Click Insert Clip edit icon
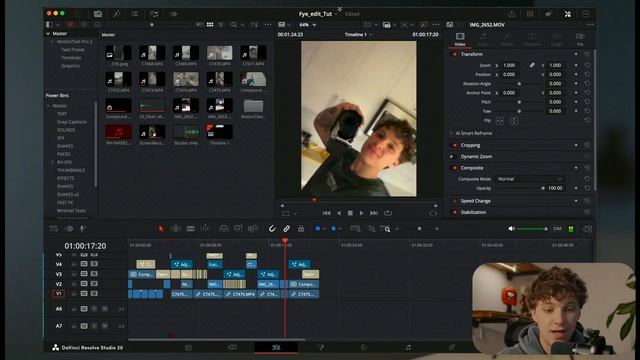Screen dimensions: 640x360 [223, 229]
